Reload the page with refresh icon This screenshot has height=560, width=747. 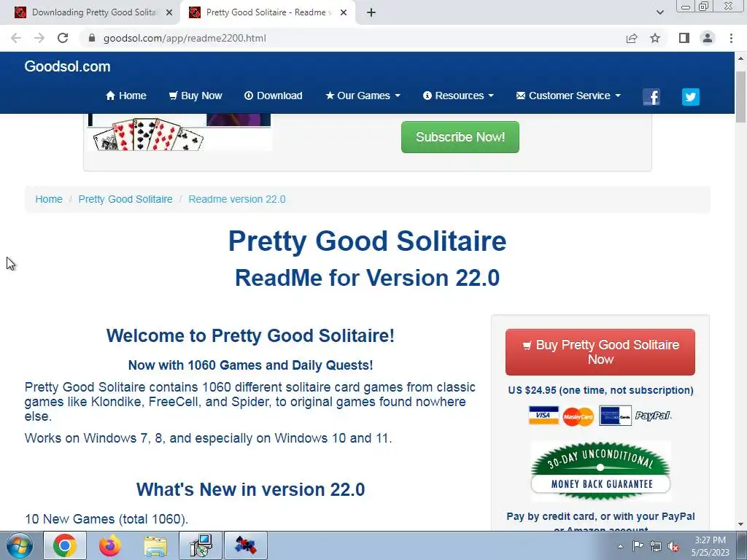click(63, 38)
